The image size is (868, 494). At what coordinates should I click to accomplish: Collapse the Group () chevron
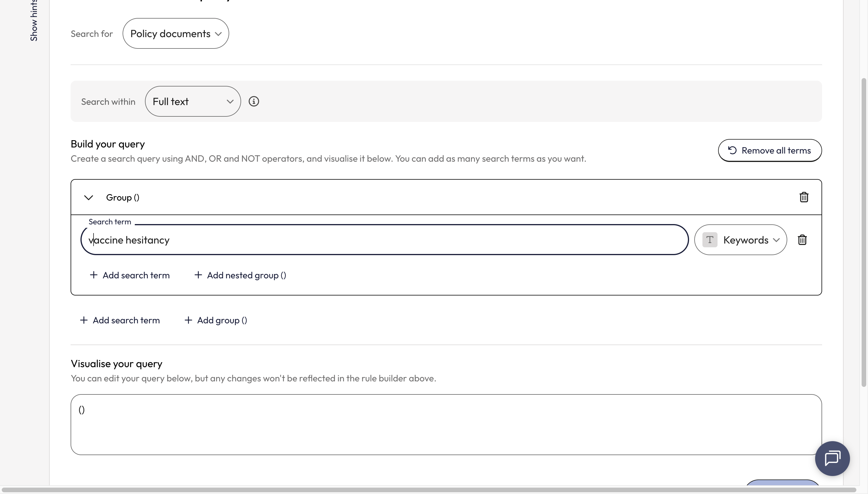point(89,197)
